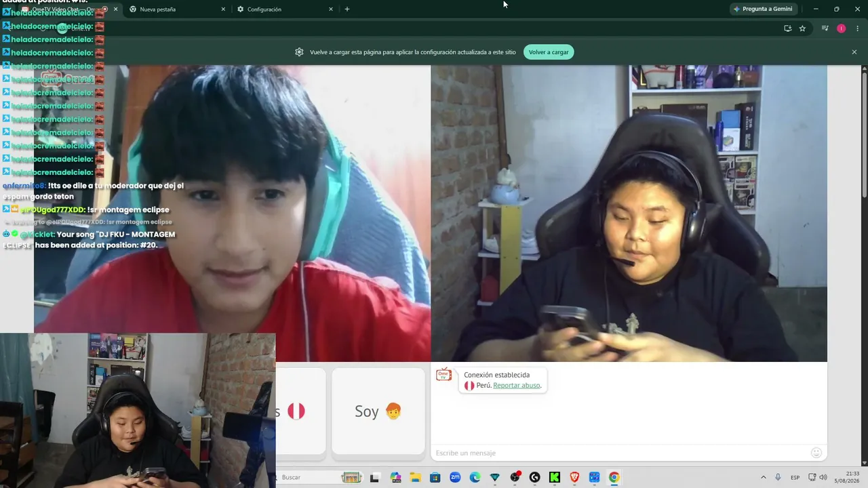Launch Microsoft Edge from taskbar
This screenshot has width=868, height=488.
tap(475, 478)
